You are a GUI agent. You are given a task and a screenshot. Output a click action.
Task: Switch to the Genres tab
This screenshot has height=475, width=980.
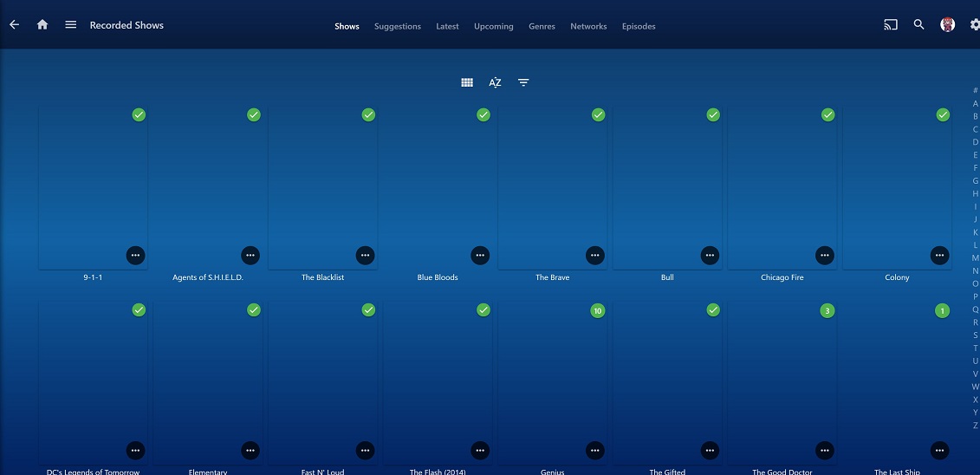[x=542, y=26]
